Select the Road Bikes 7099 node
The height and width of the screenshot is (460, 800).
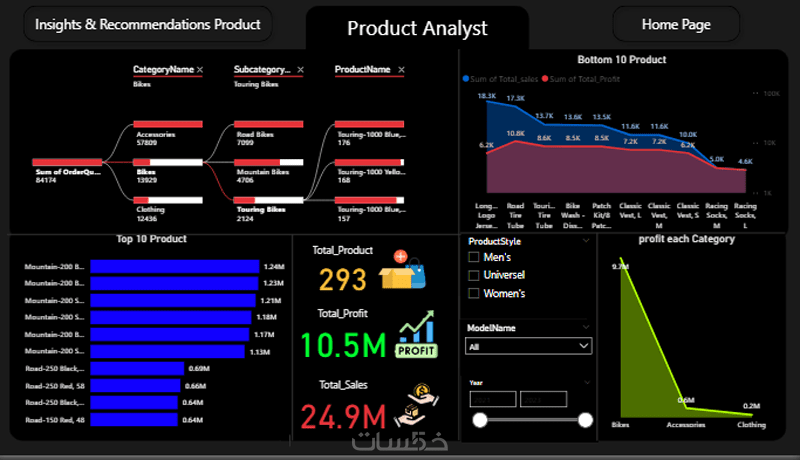[269, 124]
